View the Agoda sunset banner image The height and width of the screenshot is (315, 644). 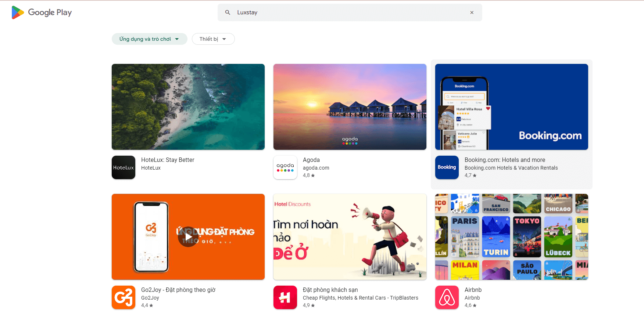[x=350, y=107]
